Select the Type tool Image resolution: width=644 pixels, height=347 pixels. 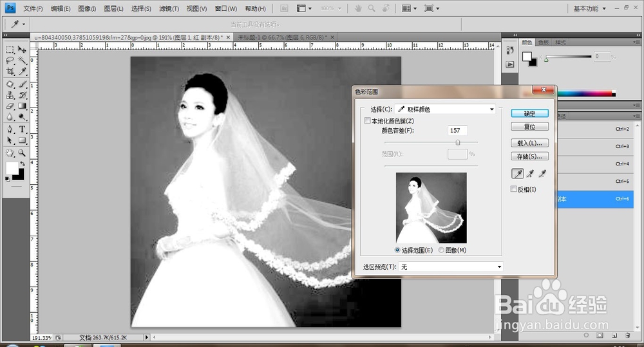coord(22,129)
